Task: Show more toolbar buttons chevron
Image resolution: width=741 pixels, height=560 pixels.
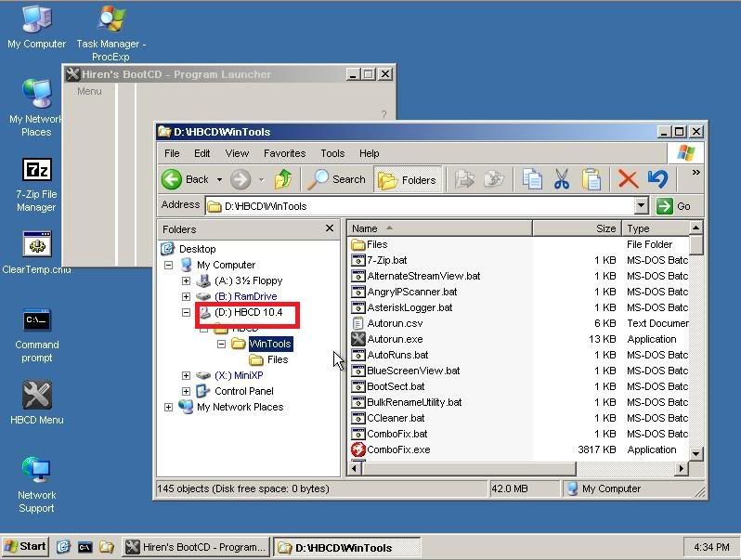Action: coord(695,173)
